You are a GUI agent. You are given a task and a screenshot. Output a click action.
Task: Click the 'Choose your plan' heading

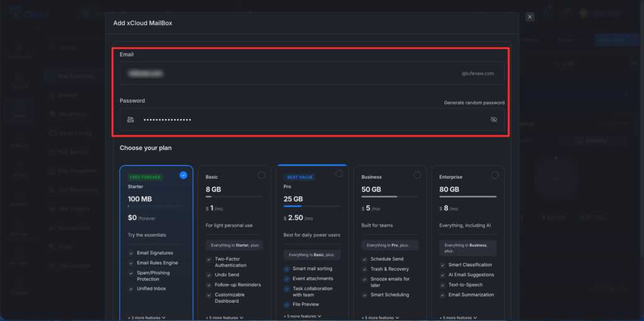(x=145, y=148)
